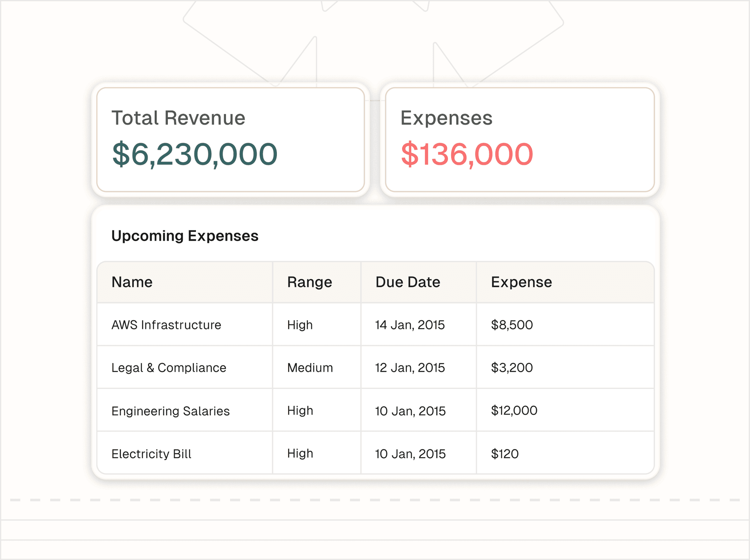750x560 pixels.
Task: Click the $120 expense cell
Action: click(505, 454)
